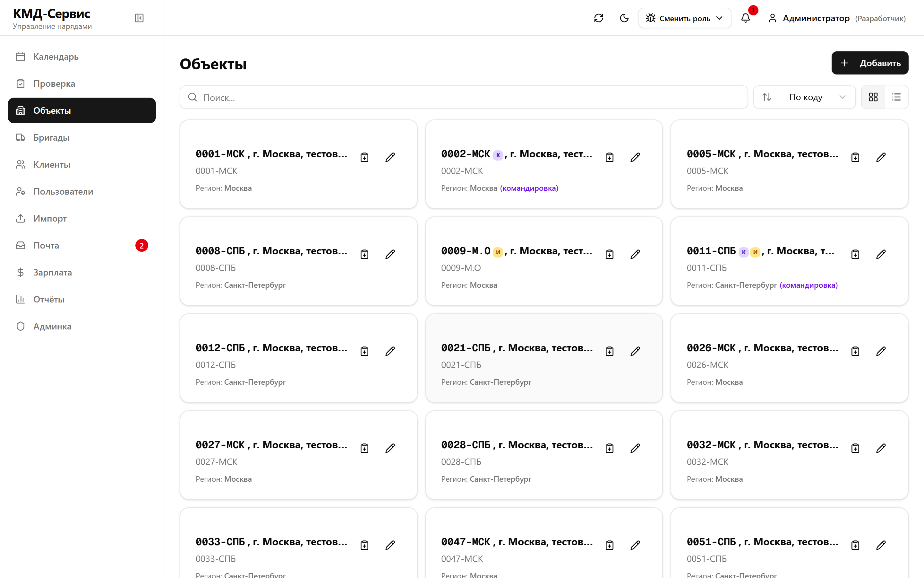Select Объекты in sidebar
The image size is (924, 578).
(x=82, y=110)
